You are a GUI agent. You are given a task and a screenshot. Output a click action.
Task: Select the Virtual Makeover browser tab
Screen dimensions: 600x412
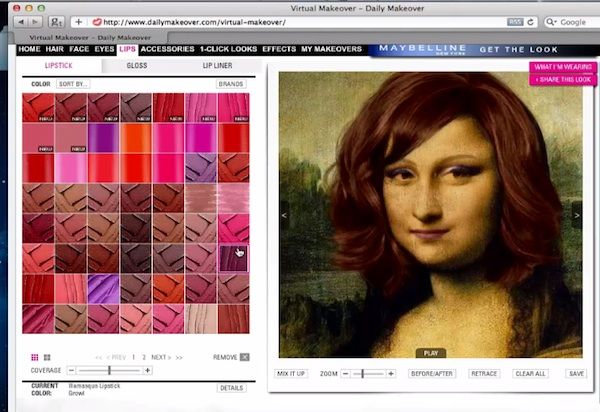click(x=90, y=37)
